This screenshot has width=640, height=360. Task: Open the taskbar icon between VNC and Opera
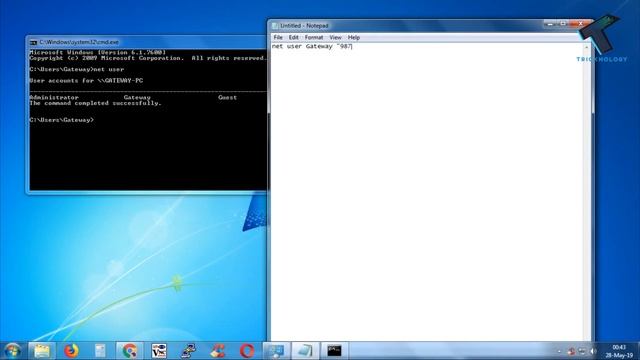(x=218, y=351)
